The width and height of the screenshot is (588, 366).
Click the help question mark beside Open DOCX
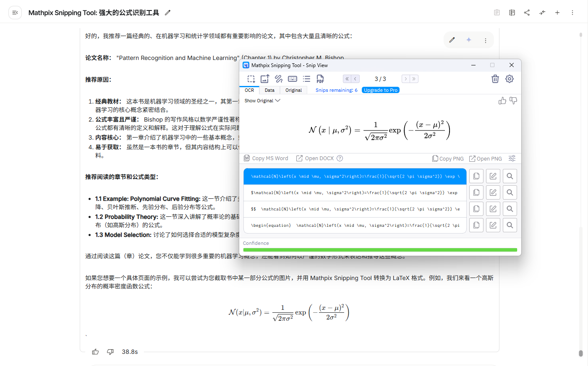[x=340, y=158]
